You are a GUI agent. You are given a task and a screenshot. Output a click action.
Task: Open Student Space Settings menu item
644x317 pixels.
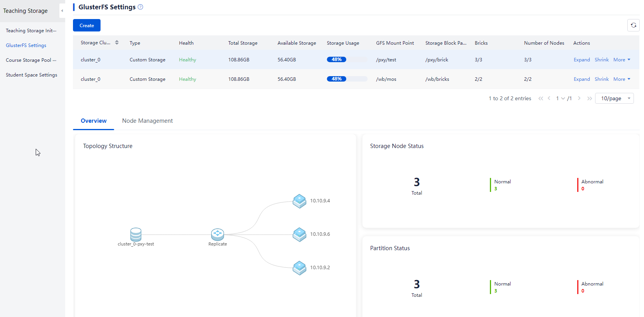[x=31, y=75]
